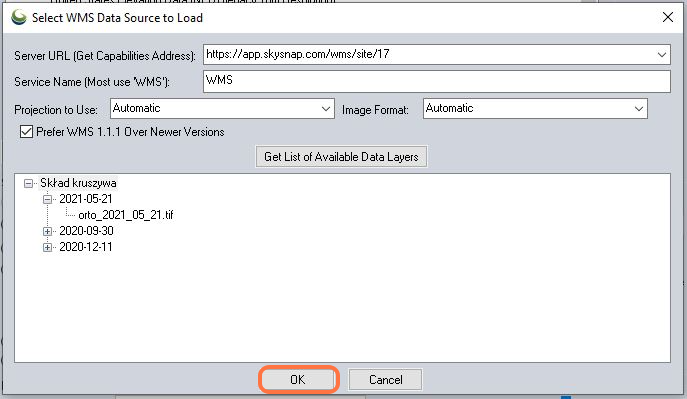Collapse the Skład kruszywa tree node

click(28, 183)
